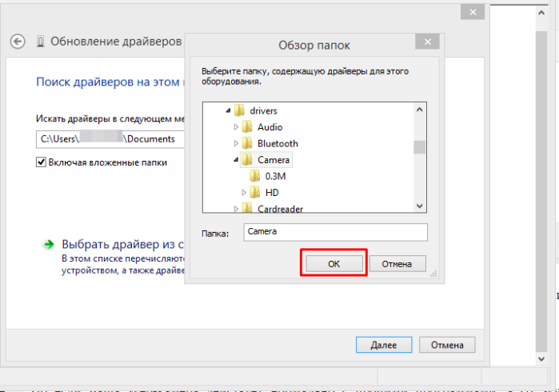Screen dimensions: 559x392
Task: Click the green arrow next to Выбрать драйвер
Action: 49,244
